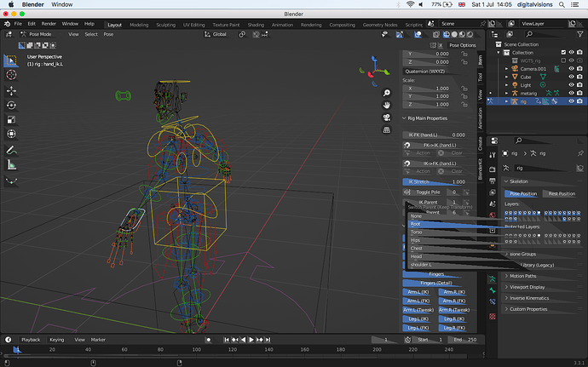Switch to Modeling workspace tab
Screen dimensions: 588x367
tap(139, 25)
